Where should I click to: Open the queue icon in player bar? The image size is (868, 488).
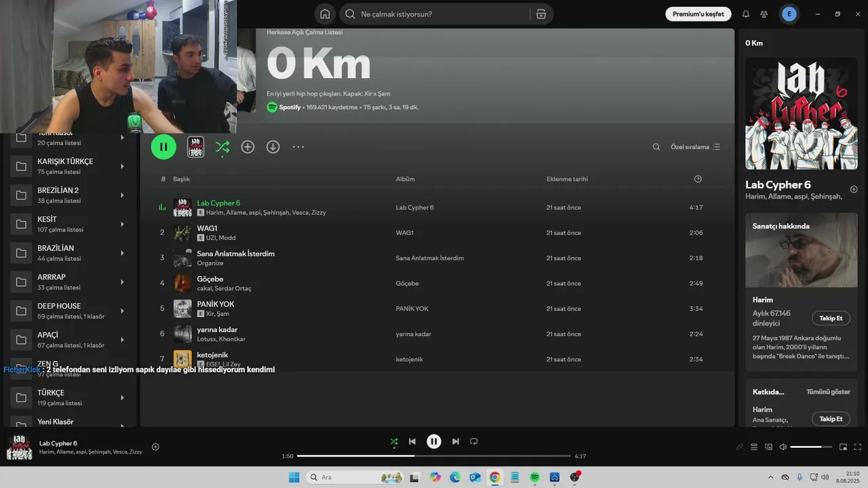754,447
